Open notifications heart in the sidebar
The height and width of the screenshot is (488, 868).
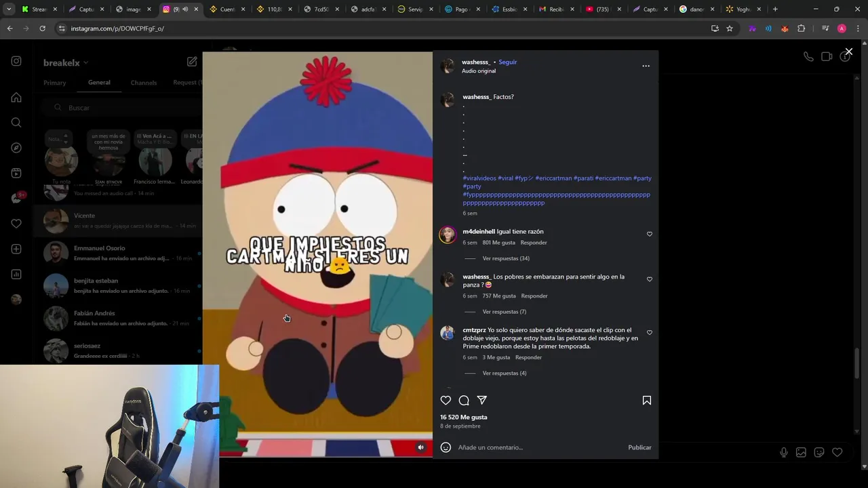pyautogui.click(x=16, y=224)
